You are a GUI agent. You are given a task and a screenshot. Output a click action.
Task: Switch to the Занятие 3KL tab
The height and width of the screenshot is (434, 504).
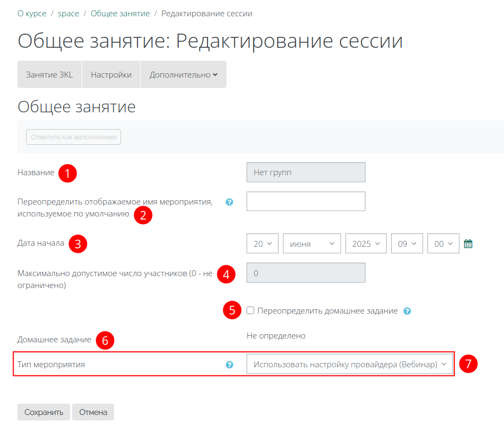click(49, 74)
